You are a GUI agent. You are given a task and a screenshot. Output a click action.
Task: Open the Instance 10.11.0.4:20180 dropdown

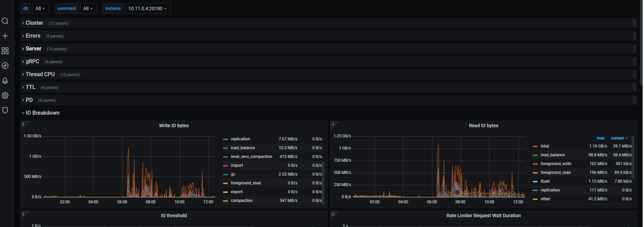click(147, 8)
